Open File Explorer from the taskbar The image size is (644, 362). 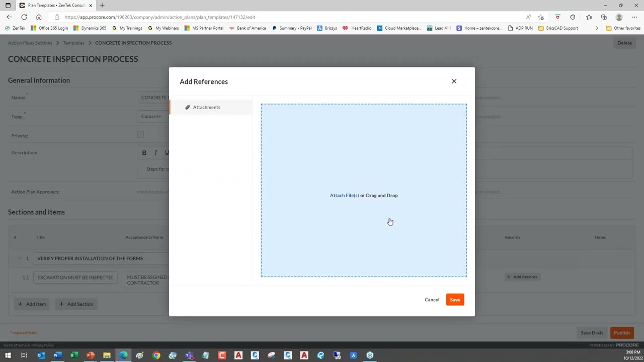pyautogui.click(x=107, y=355)
